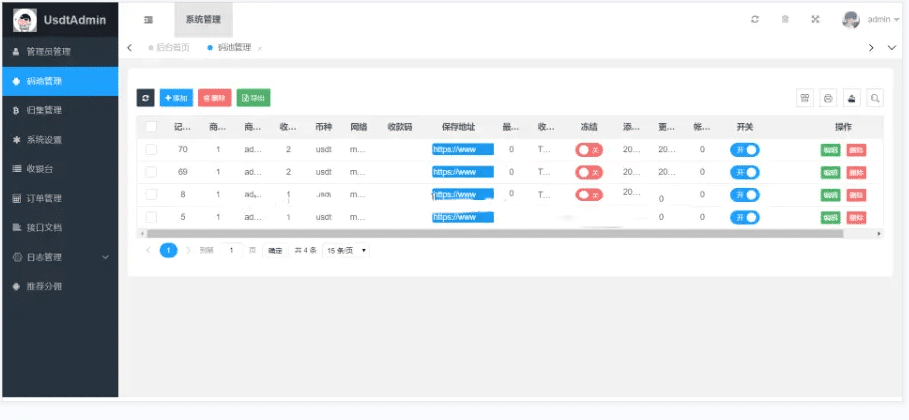Toggle fullscreen with the expand icon
This screenshot has width=909, height=420.
click(x=815, y=19)
